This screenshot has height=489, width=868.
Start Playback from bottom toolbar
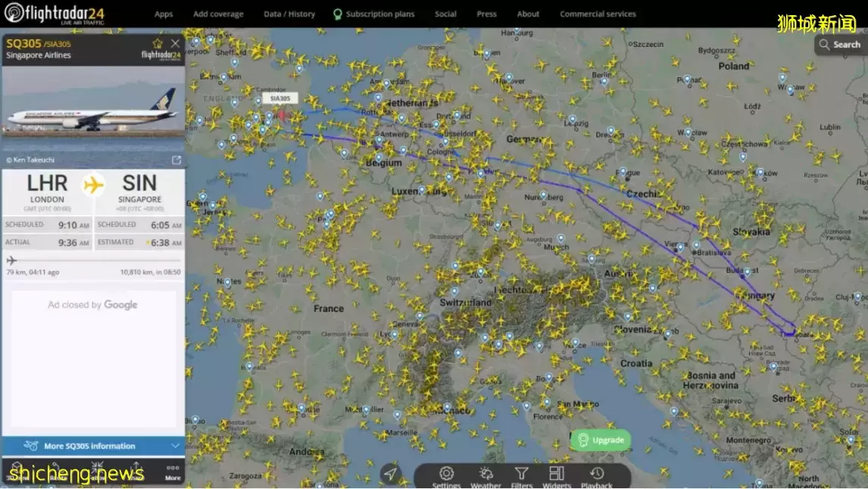tap(596, 477)
